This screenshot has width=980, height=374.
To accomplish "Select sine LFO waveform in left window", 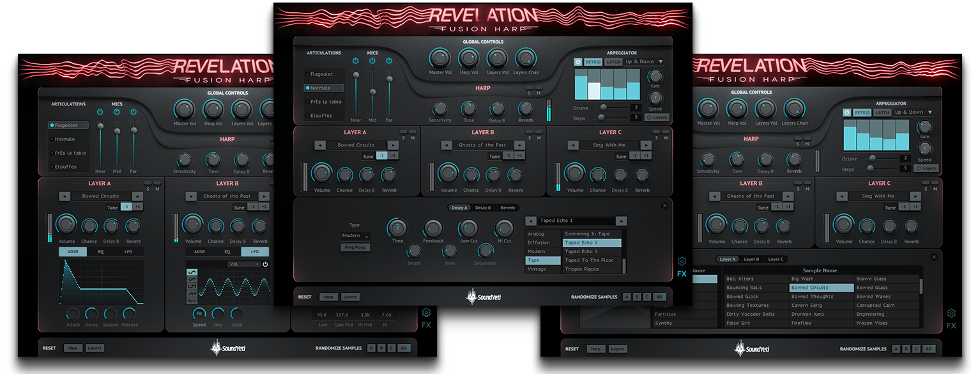I will click(192, 273).
